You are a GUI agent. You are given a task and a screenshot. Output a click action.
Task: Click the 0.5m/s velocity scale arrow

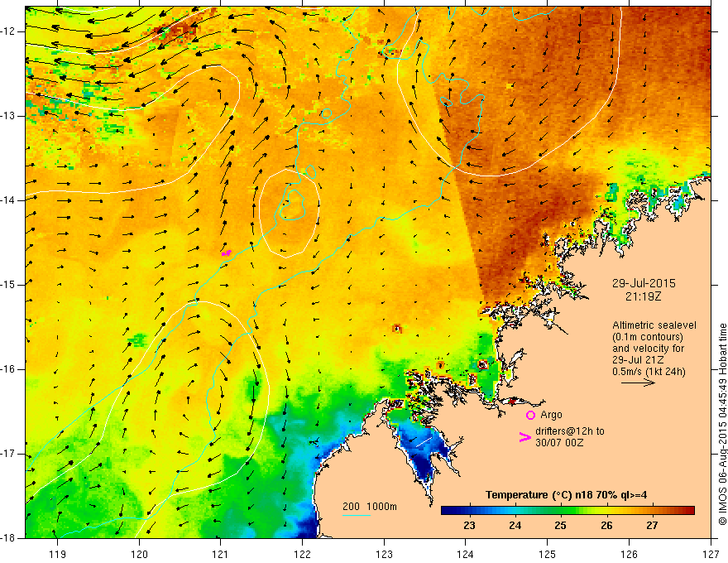coord(638,383)
